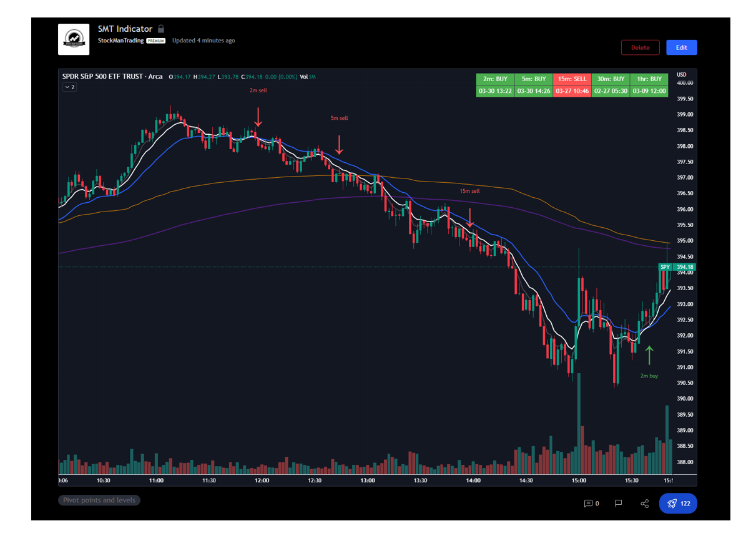Select the 1hr: BUY signal cell
The image size is (756, 541).
(649, 79)
